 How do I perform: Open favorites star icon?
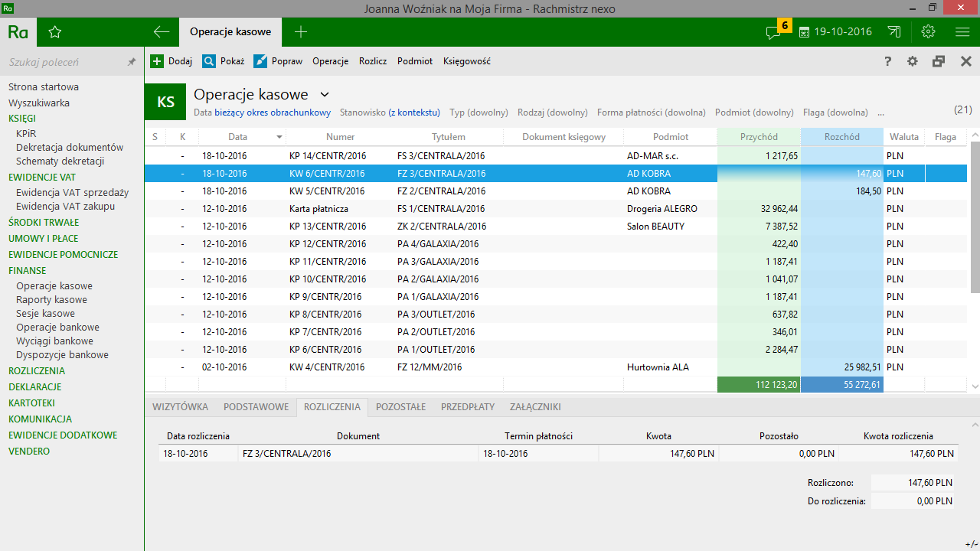pos(54,32)
